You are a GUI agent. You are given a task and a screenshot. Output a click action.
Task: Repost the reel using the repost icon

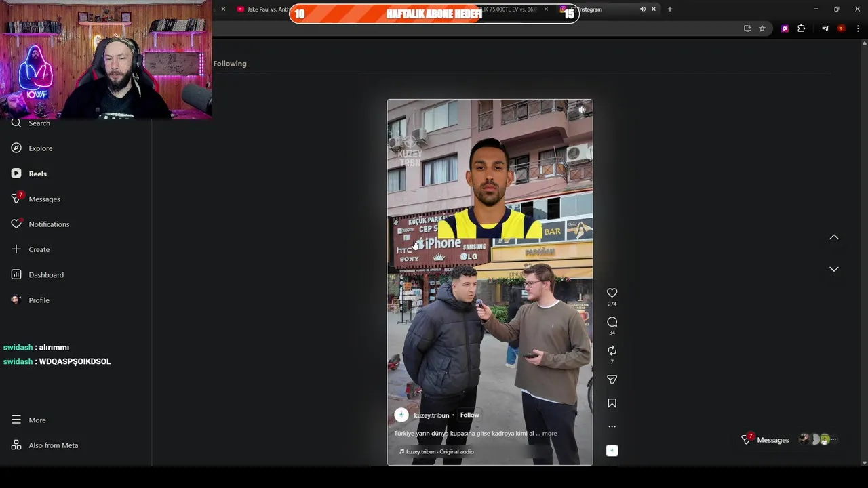(612, 350)
